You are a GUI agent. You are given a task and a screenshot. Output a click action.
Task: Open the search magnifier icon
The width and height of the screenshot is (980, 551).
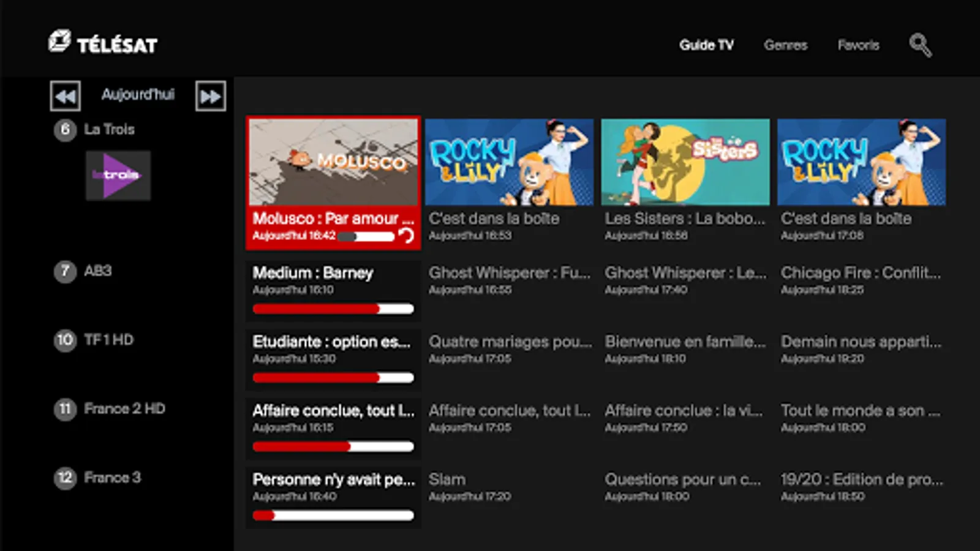point(920,45)
